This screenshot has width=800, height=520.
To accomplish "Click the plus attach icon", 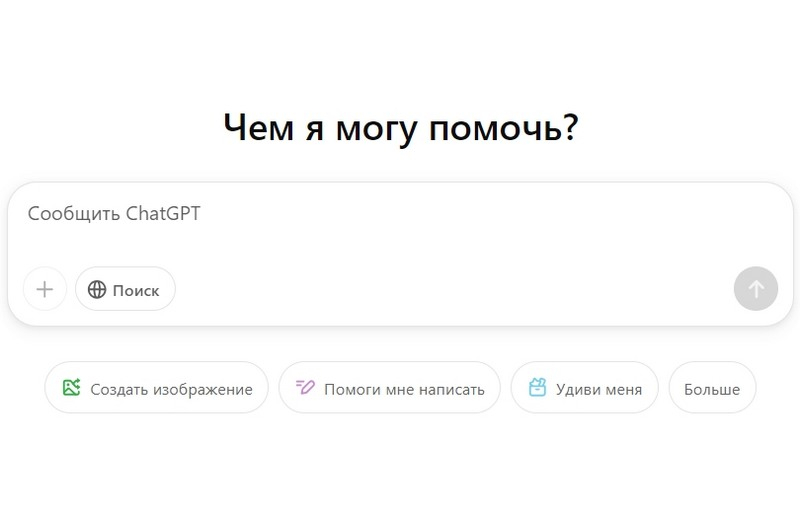I will pyautogui.click(x=45, y=289).
